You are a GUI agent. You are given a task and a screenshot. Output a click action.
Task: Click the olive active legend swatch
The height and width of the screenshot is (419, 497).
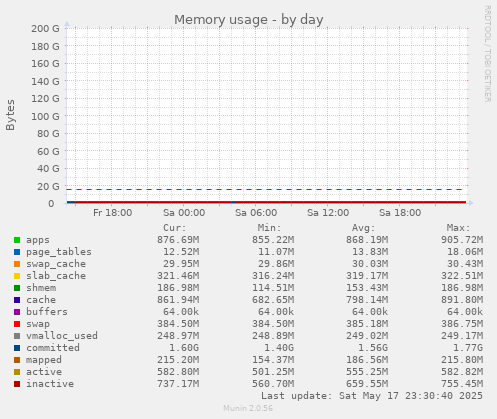[17, 372]
